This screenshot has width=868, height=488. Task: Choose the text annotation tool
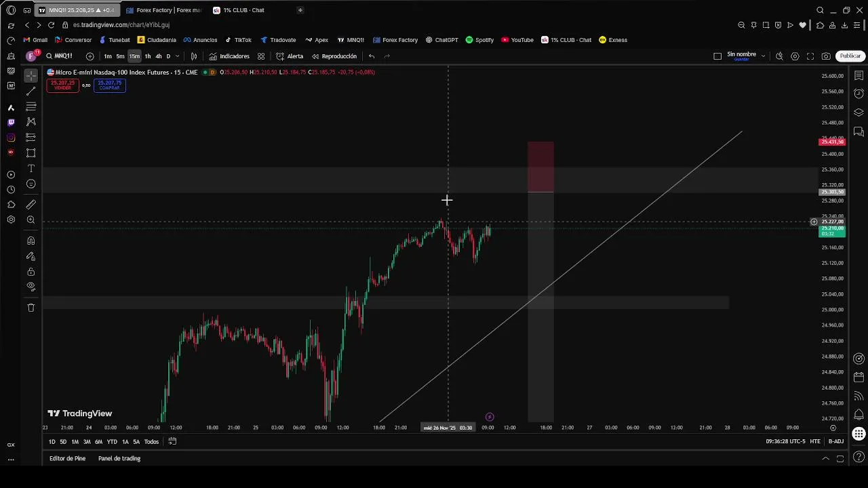pyautogui.click(x=31, y=168)
